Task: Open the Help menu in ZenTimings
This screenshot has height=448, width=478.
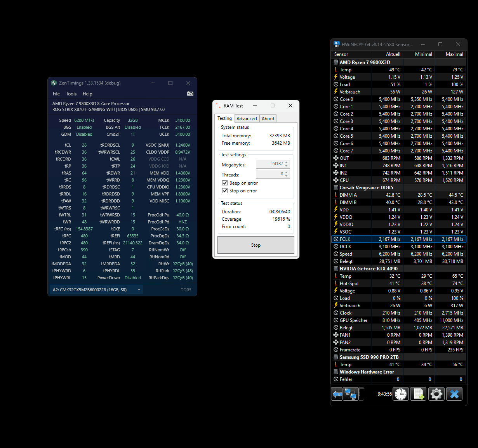Action: 87,94
